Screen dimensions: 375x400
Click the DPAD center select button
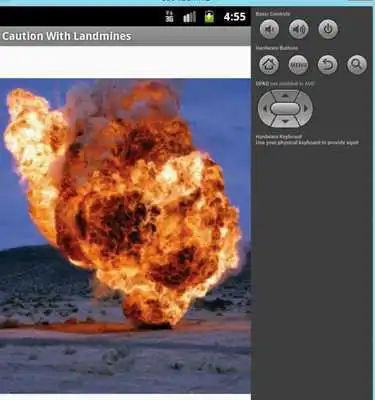pyautogui.click(x=285, y=109)
